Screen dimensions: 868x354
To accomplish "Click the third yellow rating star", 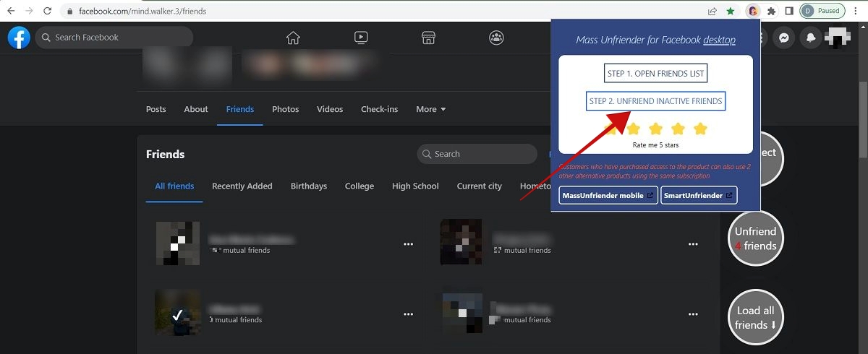I will [655, 129].
